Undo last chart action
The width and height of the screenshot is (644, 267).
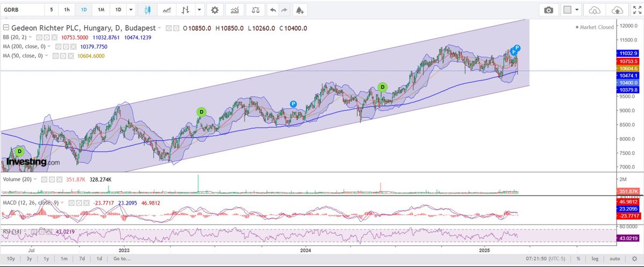273,10
